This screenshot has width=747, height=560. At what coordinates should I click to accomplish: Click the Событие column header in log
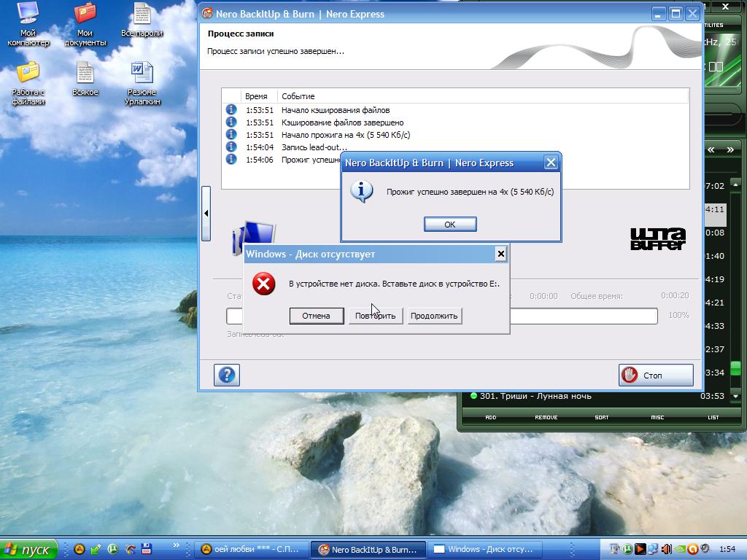(x=298, y=96)
